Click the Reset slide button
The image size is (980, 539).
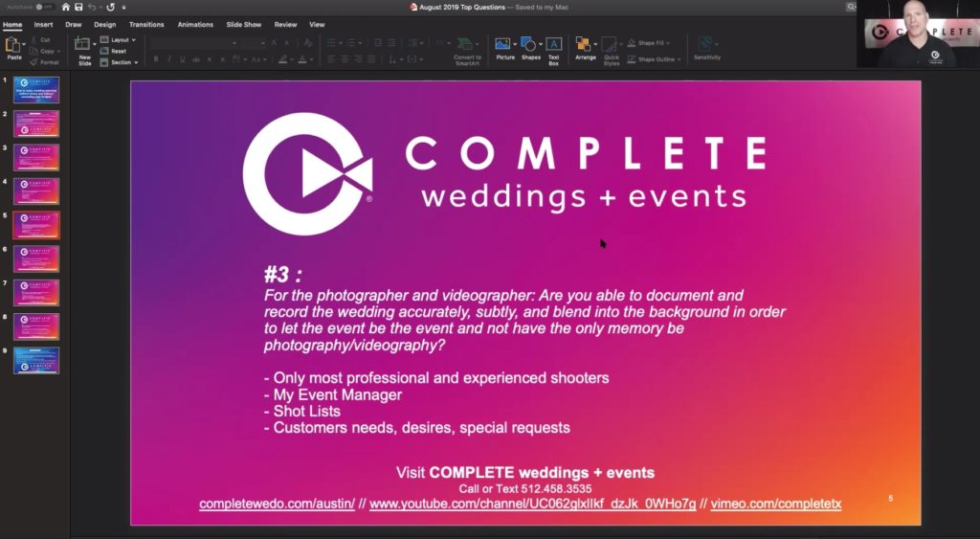[114, 51]
